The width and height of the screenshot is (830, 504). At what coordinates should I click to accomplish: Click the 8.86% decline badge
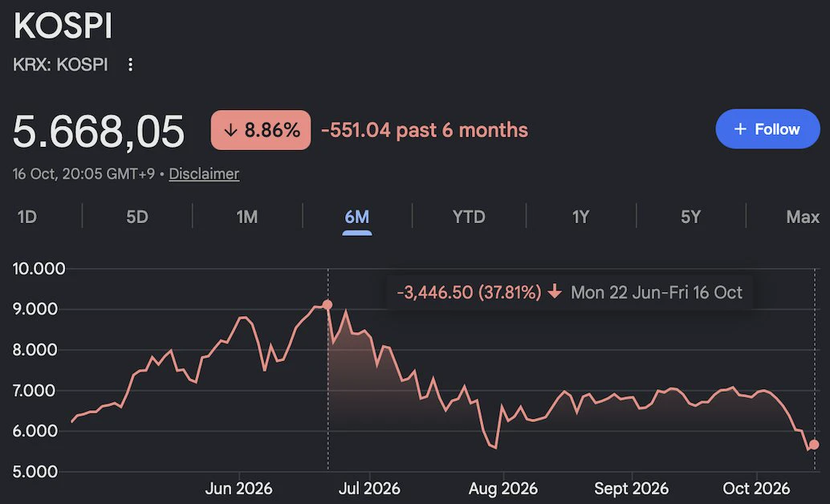(261, 130)
